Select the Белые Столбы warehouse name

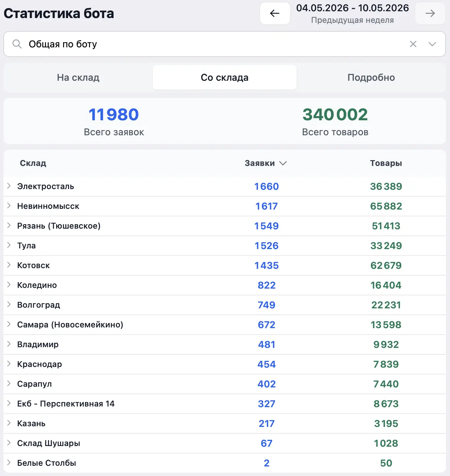click(x=47, y=463)
